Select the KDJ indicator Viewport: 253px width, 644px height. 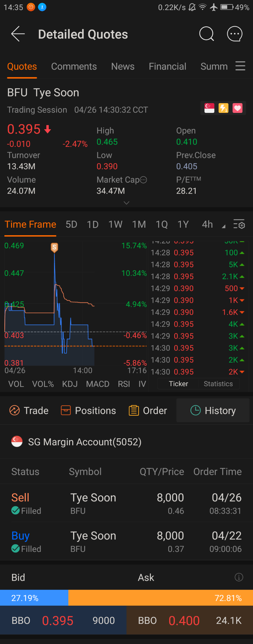[x=70, y=384]
